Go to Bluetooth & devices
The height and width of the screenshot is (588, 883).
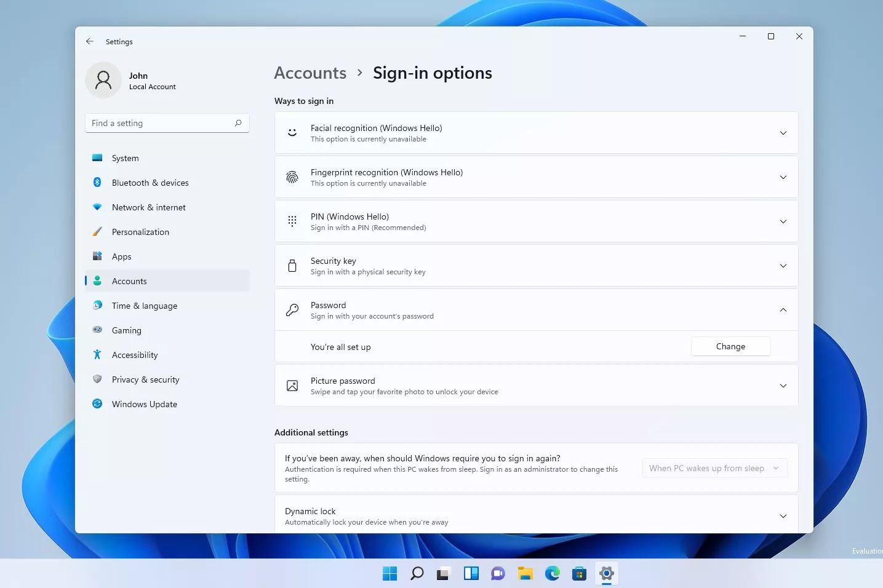pos(167,183)
